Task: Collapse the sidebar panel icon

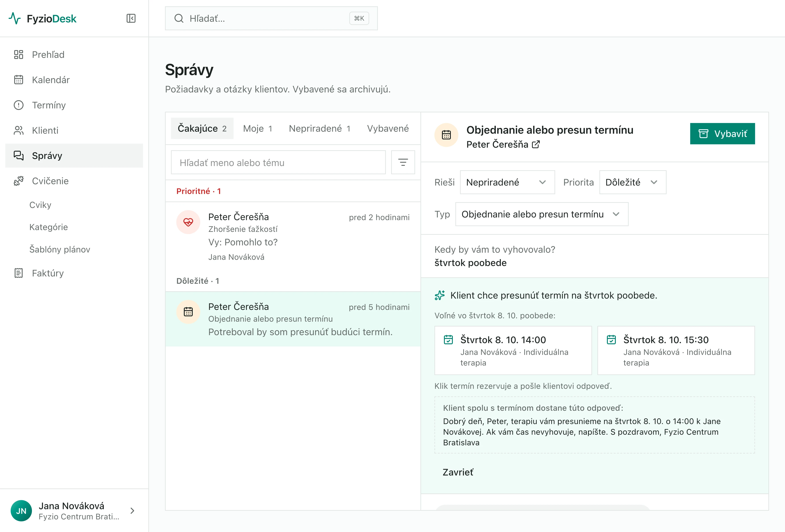Action: [x=131, y=18]
